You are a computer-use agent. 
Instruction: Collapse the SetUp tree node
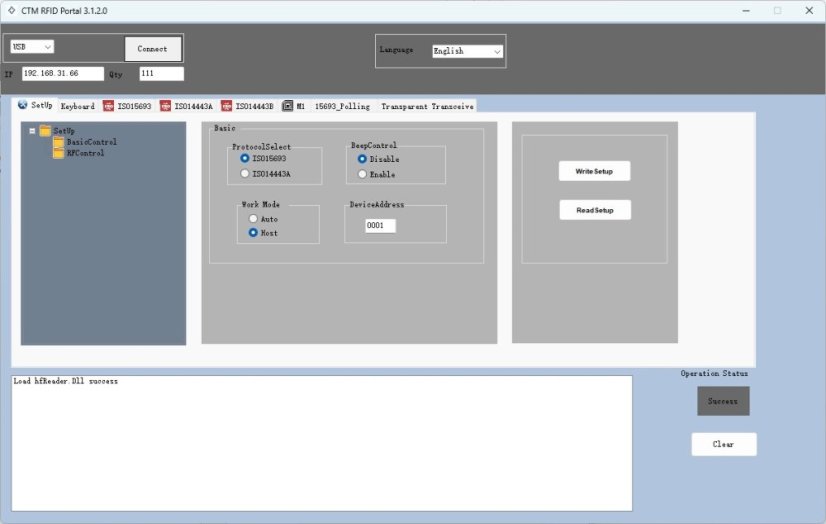(32, 131)
